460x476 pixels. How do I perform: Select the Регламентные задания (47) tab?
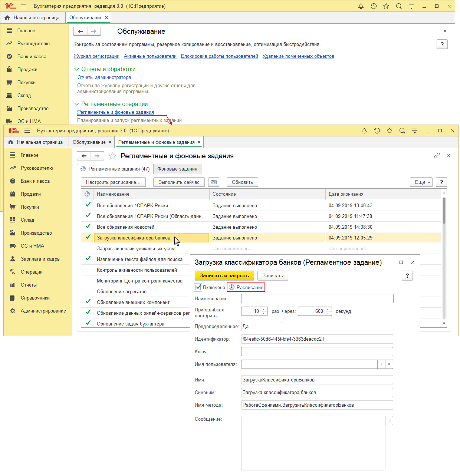coord(115,169)
